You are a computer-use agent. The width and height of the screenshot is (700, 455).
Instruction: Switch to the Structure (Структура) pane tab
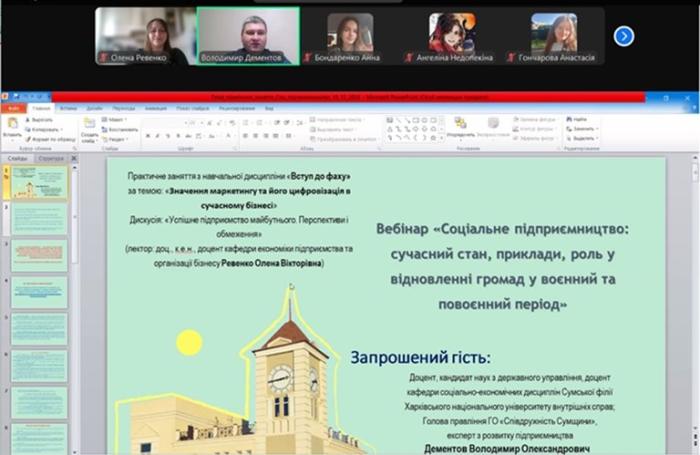51,158
